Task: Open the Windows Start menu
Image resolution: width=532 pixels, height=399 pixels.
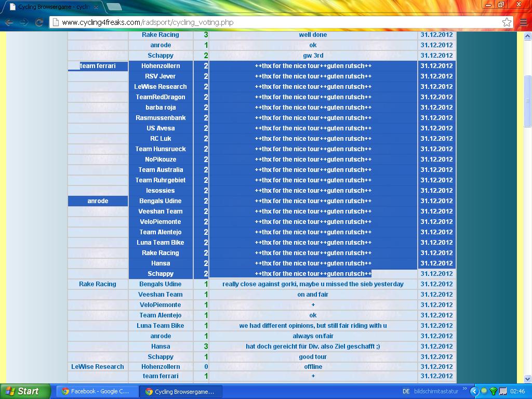Action: tap(25, 391)
